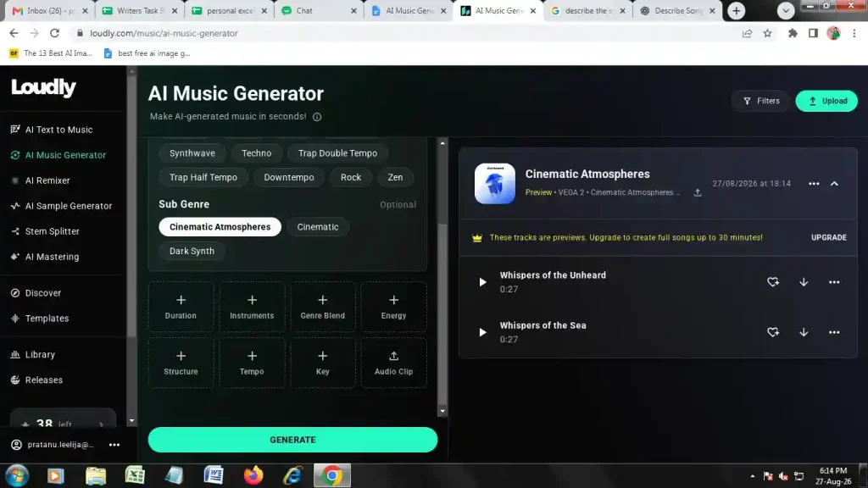Click the address bar URL
This screenshot has height=488, width=868.
[x=164, y=33]
